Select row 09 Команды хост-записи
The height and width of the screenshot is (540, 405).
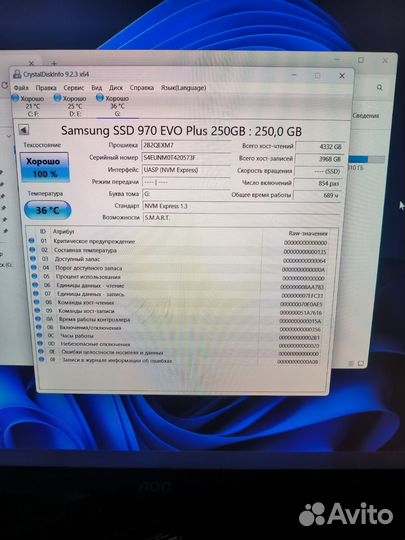coord(180,311)
